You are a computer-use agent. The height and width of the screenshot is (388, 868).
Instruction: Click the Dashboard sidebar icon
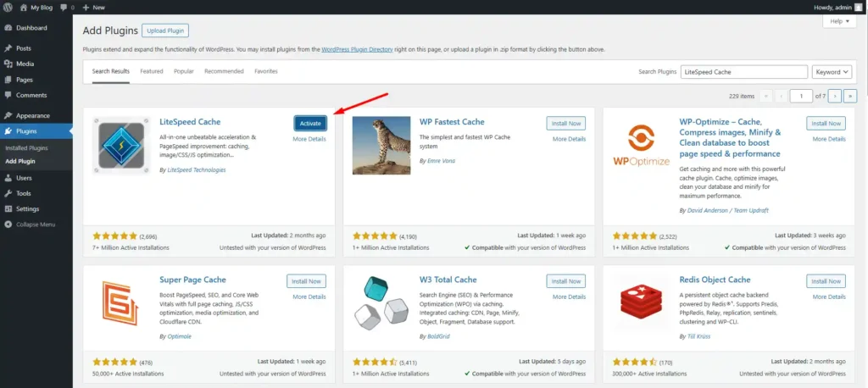[8, 28]
